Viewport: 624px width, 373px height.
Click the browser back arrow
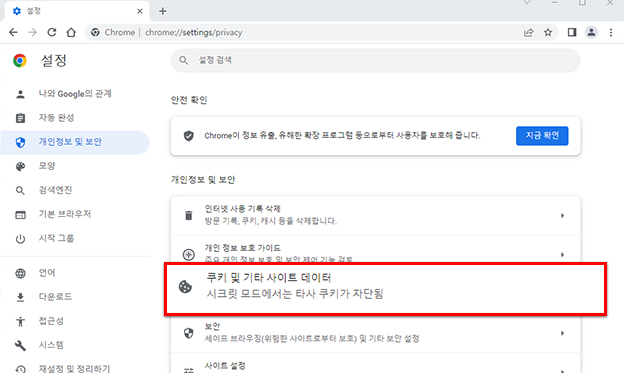[x=13, y=32]
